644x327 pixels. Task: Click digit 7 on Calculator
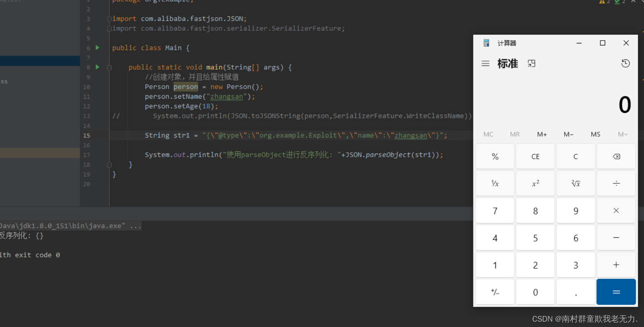495,211
